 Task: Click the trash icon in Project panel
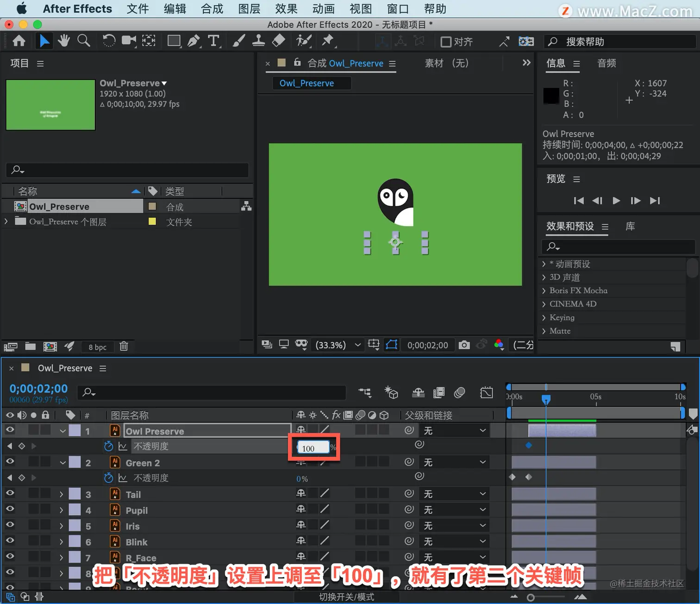tap(124, 346)
